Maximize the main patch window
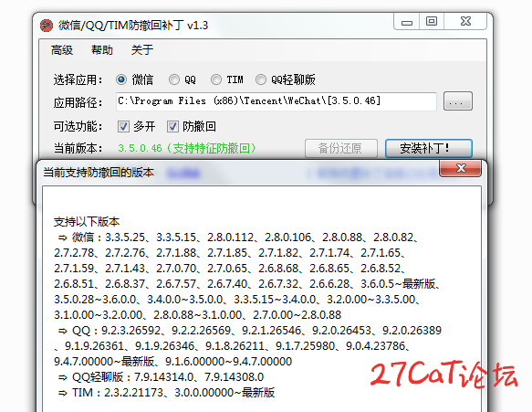 point(432,22)
